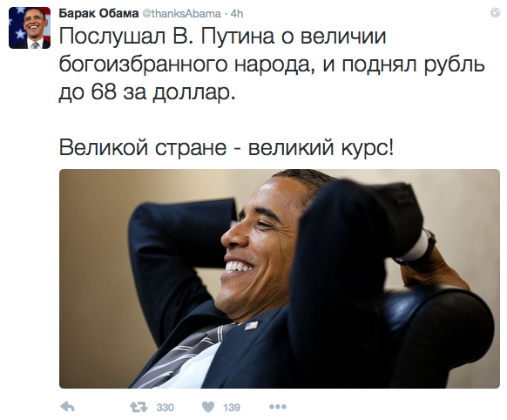Click the reply arrow icon

coord(67,407)
